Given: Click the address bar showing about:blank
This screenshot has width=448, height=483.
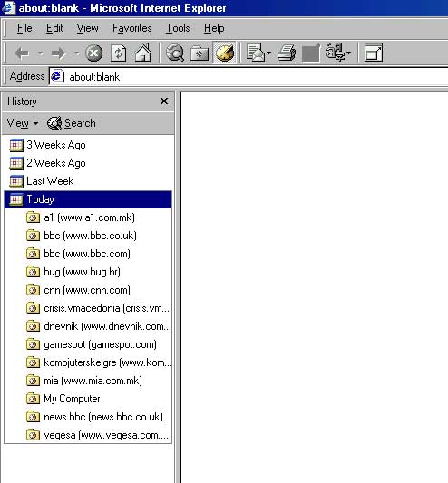Looking at the screenshot, I should pyautogui.click(x=248, y=77).
